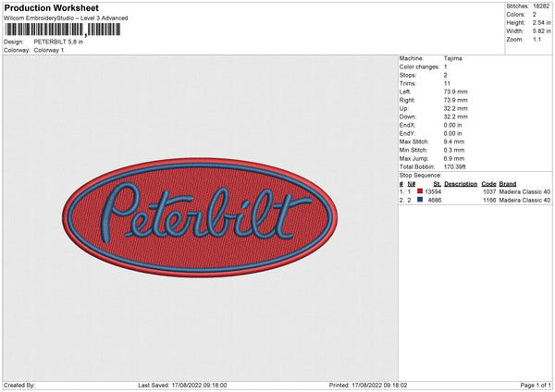
Task: Click the 'Color changes:' label
Action: (x=419, y=67)
